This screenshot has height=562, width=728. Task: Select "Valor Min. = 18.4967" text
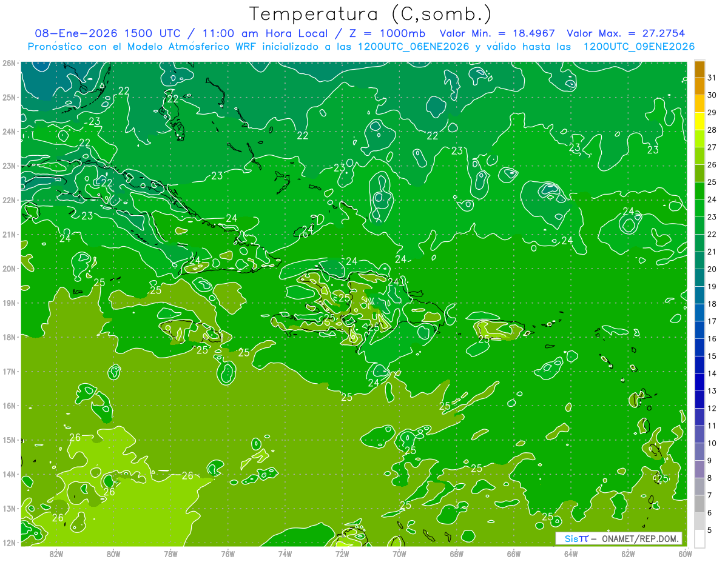[497, 33]
